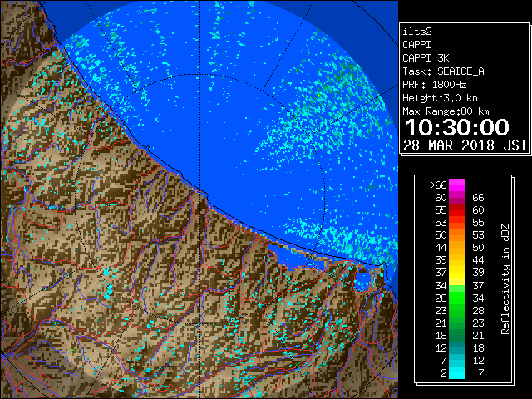
Task: Select the 'Task: SEAICE_A' line
Action: click(443, 71)
